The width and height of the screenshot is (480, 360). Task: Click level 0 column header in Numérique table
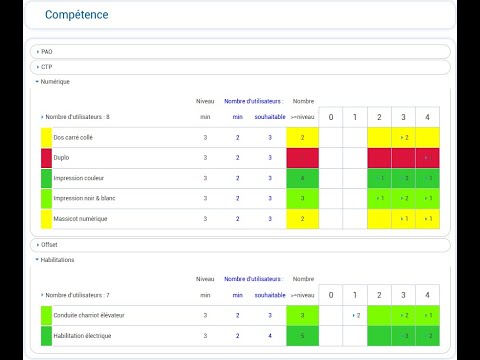pyautogui.click(x=331, y=117)
